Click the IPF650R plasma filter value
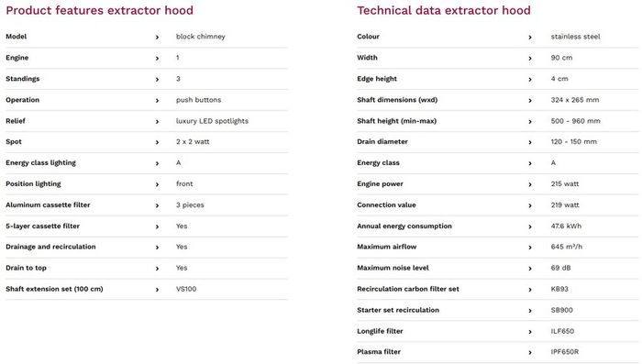This screenshot has height=364, width=642. tap(565, 352)
